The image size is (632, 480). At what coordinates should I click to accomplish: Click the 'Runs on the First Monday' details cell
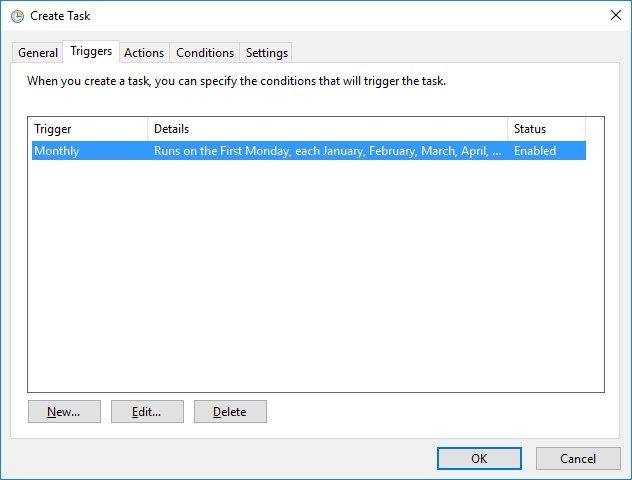coord(327,151)
